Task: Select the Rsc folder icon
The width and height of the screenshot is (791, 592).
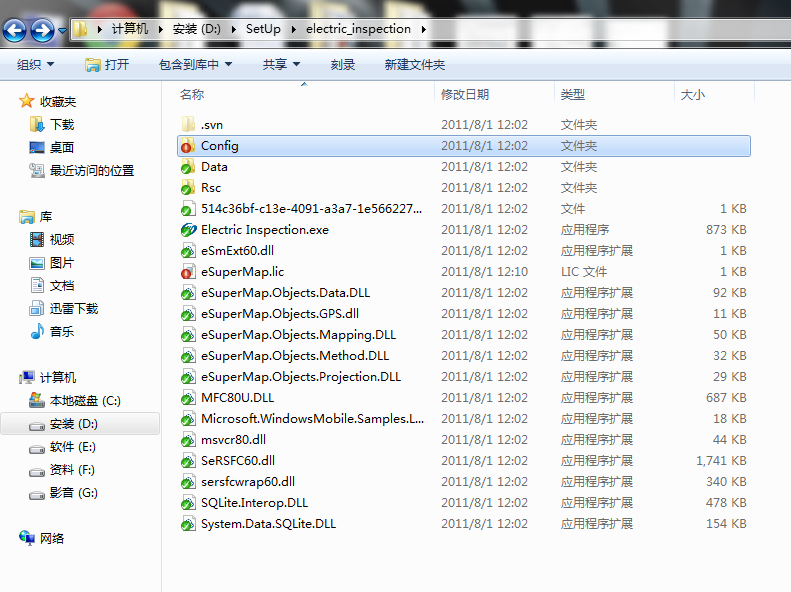Action: (188, 188)
